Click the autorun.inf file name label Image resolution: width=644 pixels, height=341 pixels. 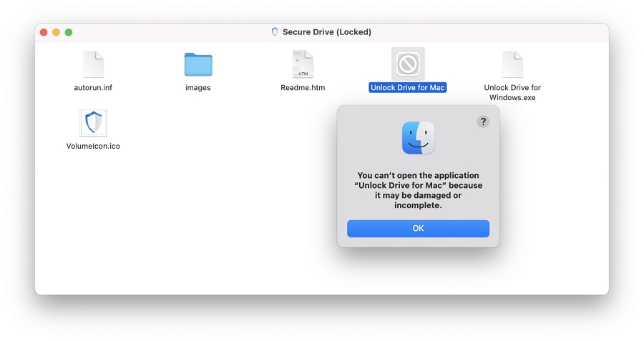93,88
